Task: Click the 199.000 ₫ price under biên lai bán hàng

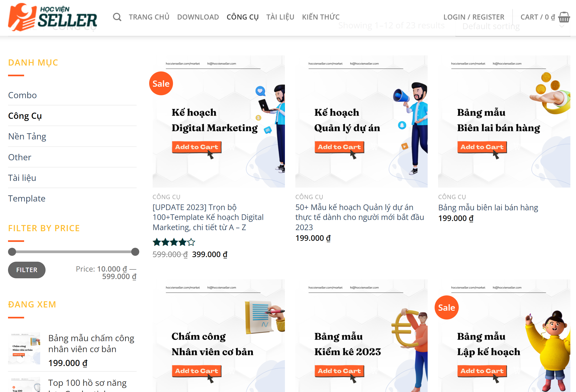Action: pyautogui.click(x=456, y=218)
